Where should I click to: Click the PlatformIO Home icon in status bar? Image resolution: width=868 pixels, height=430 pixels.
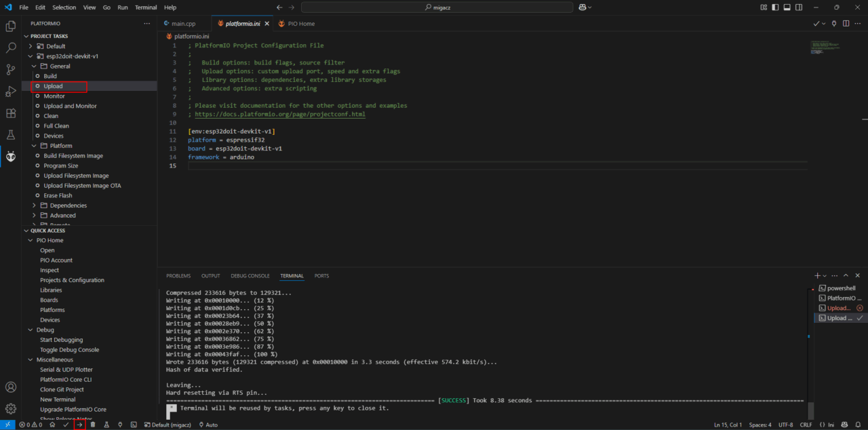[52, 425]
